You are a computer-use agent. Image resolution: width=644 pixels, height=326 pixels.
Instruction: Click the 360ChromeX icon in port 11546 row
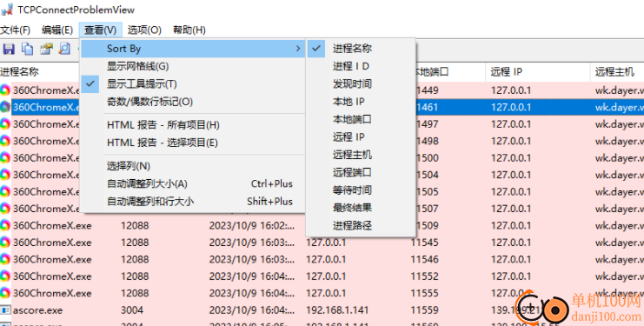point(5,259)
